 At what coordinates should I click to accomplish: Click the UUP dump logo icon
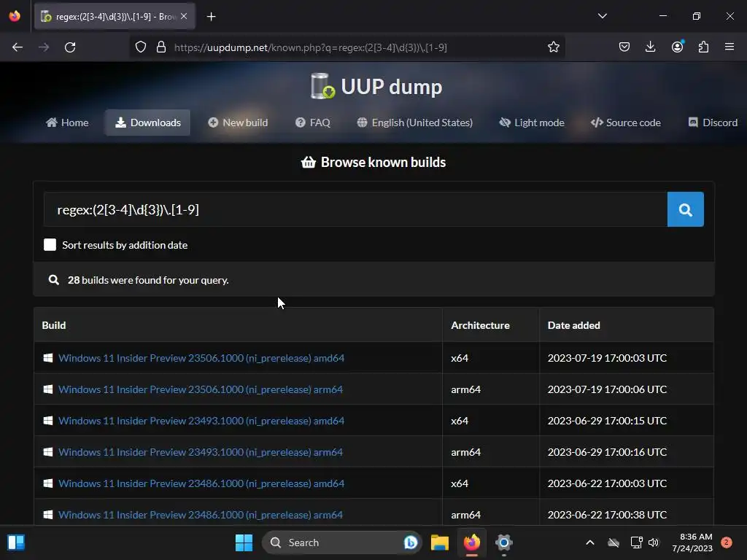[x=322, y=86]
